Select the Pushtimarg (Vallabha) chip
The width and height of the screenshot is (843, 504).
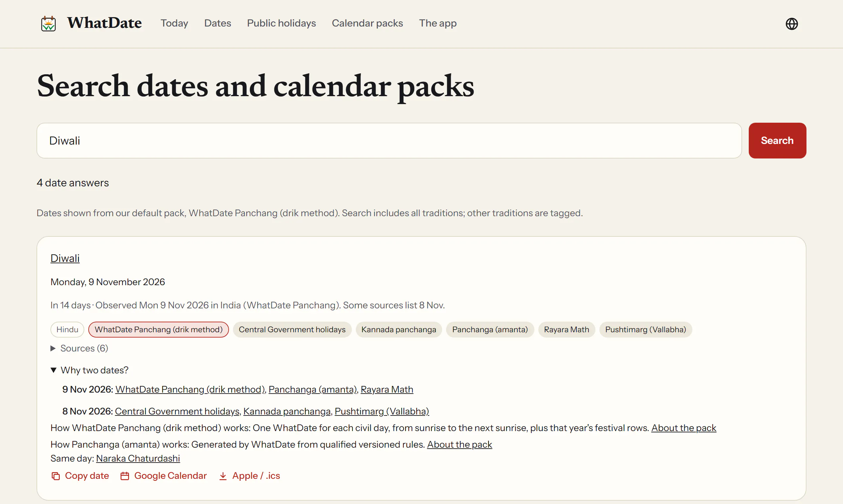click(x=646, y=330)
